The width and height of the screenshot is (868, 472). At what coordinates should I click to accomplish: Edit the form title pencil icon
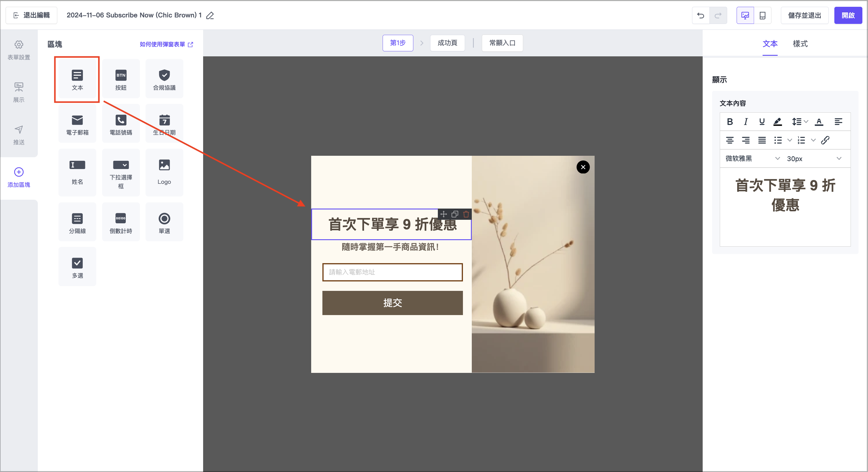tap(210, 15)
